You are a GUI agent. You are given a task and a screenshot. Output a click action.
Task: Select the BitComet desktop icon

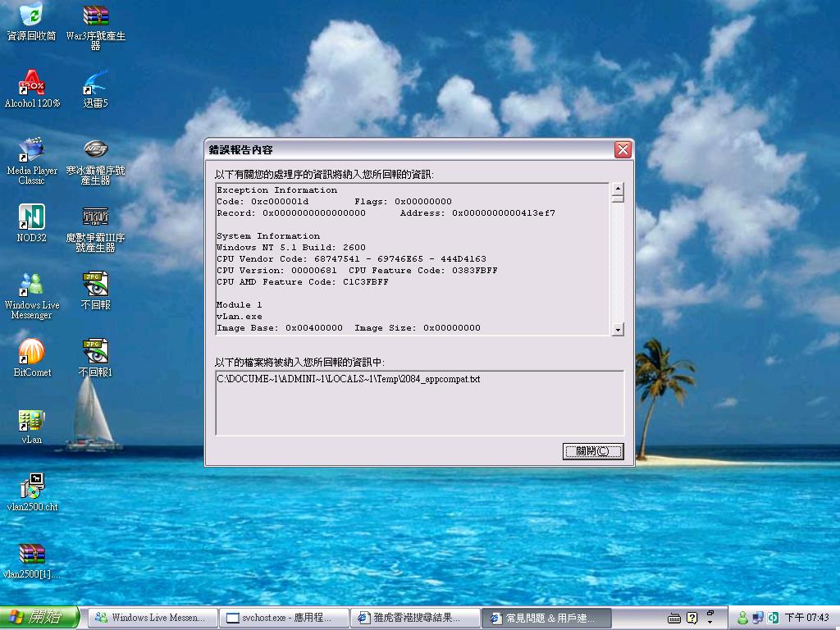[31, 352]
